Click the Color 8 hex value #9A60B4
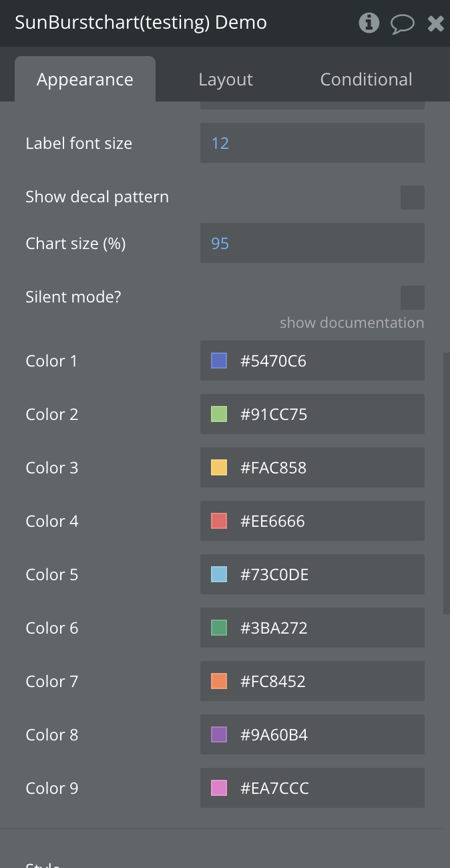Image resolution: width=450 pixels, height=868 pixels. coord(274,735)
